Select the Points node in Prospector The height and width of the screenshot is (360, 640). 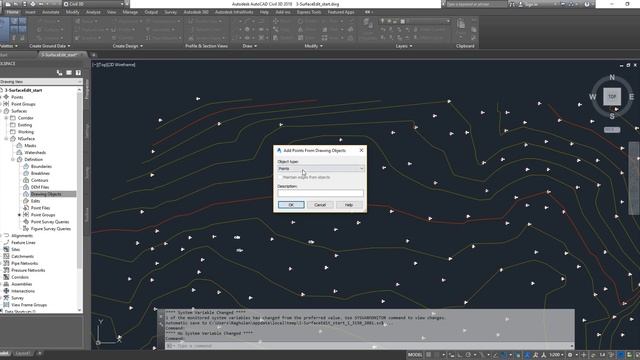pyautogui.click(x=17, y=97)
